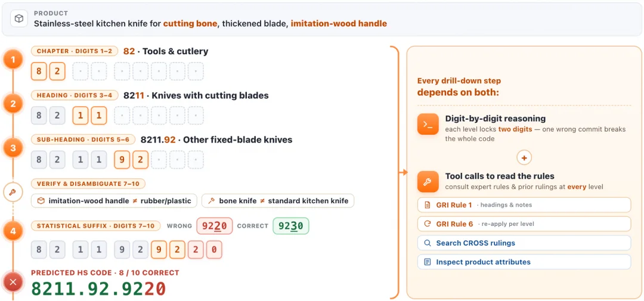The height and width of the screenshot is (301, 644).
Task: Open Search CROSS rulings
Action: (524, 243)
